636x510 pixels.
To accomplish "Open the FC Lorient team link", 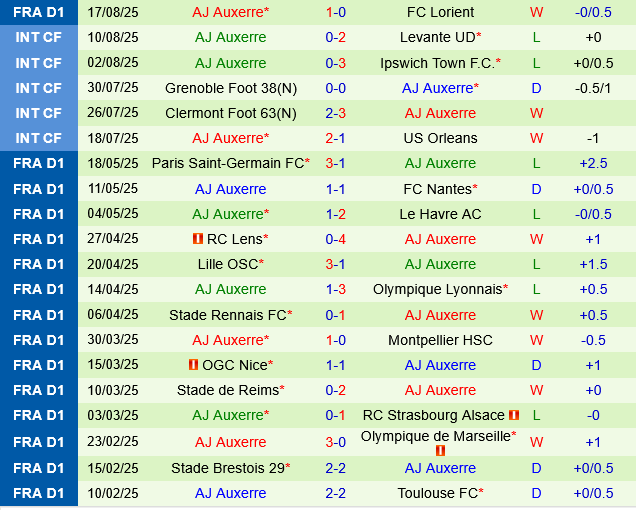I will [440, 12].
